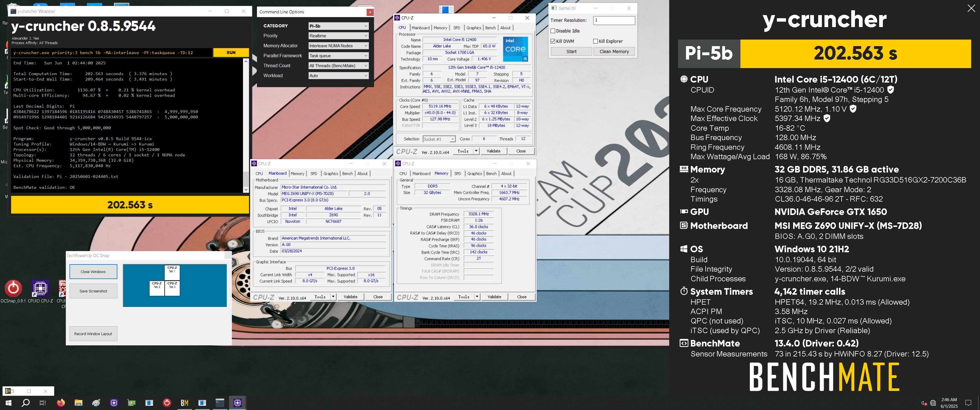
Task: Open CPUID CPU-Z desktop shortcut
Action: tap(40, 291)
